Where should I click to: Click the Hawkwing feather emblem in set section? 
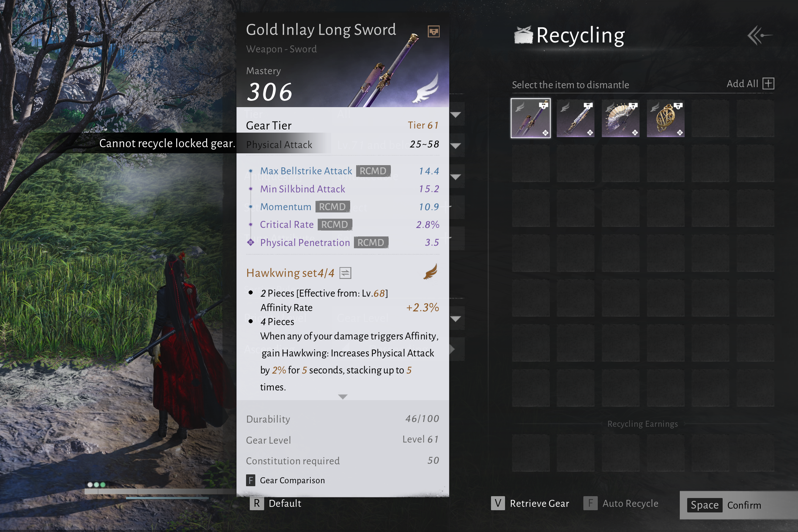[x=431, y=272]
